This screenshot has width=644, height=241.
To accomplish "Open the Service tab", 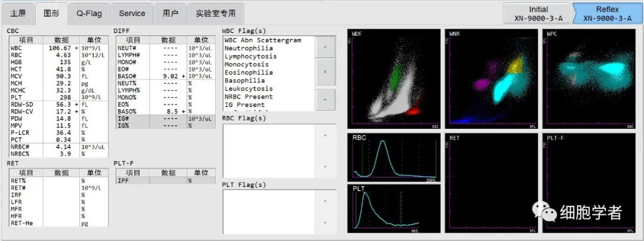I will [x=132, y=13].
